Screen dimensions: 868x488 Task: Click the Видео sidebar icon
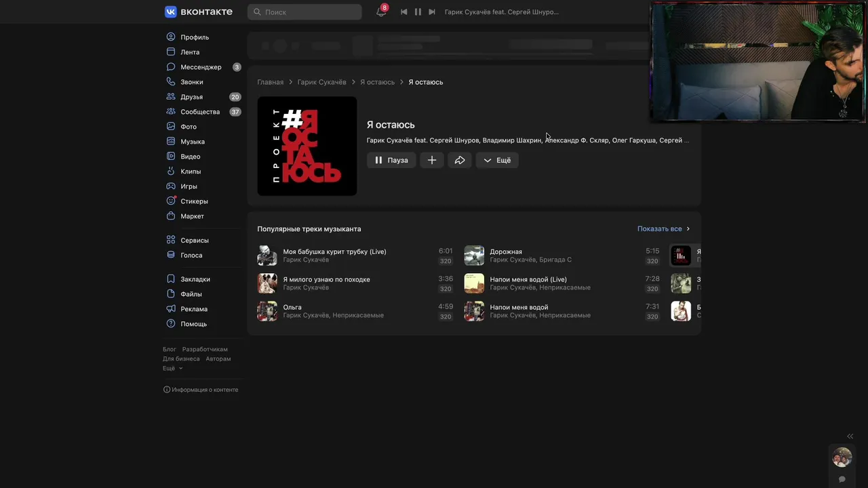tap(171, 157)
